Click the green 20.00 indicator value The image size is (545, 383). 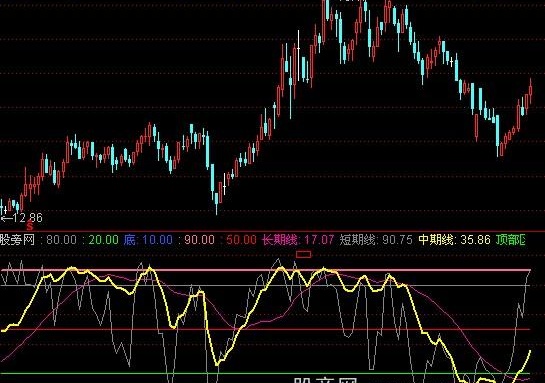click(x=103, y=240)
